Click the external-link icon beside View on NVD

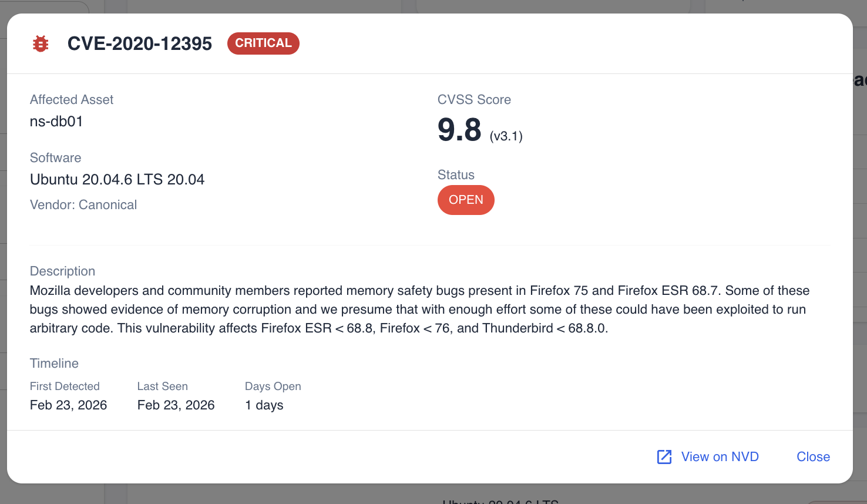664,457
